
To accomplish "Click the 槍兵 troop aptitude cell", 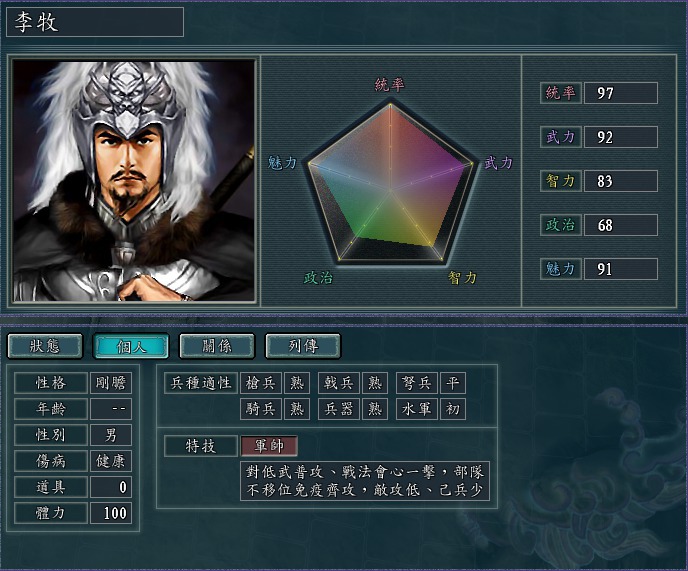I will coord(261,383).
